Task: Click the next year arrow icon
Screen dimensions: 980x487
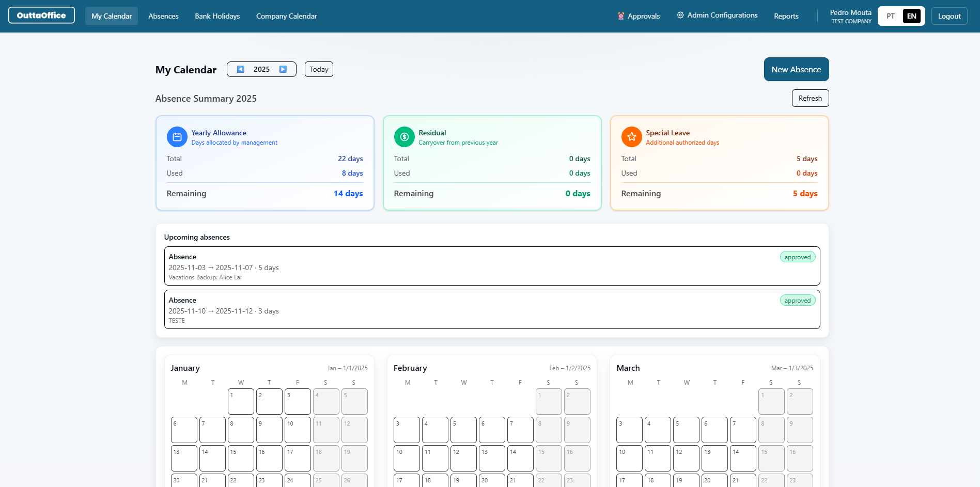Action: [x=282, y=69]
